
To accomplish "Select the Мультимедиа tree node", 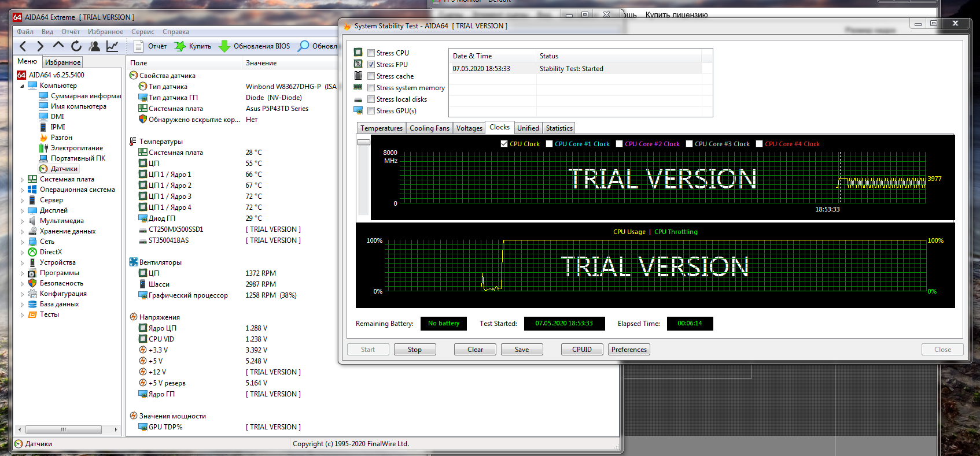I will tap(56, 221).
